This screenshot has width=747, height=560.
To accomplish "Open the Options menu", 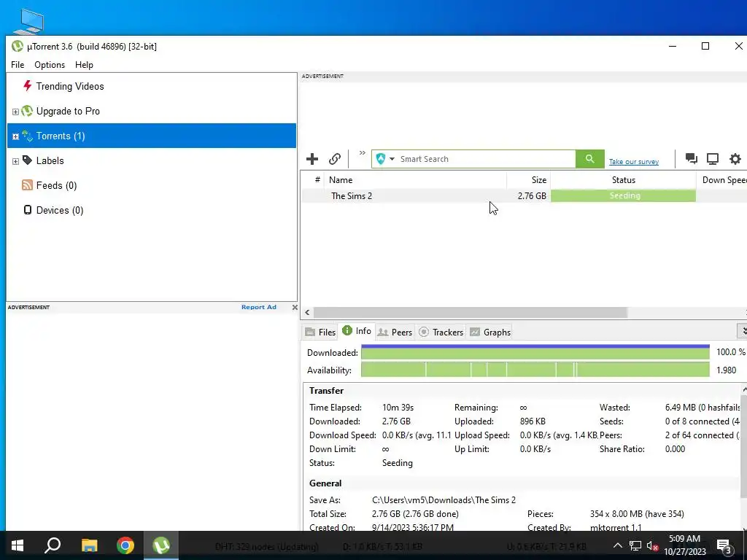I will click(50, 65).
